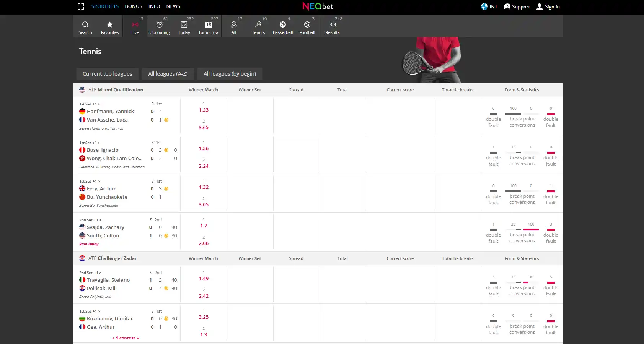Open Support chat link
The width and height of the screenshot is (644, 344).
517,6
